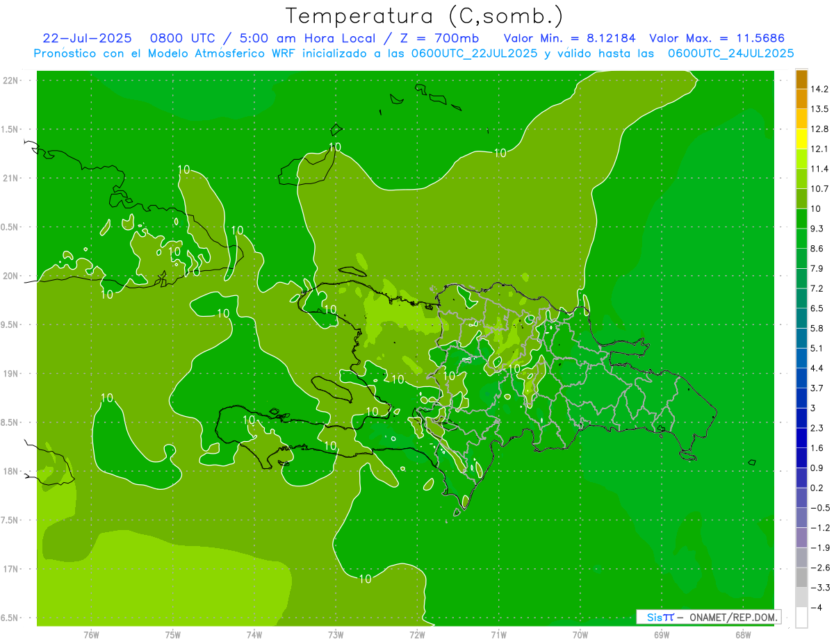Click latitude axis label '6.5N'
The image size is (834, 644).
[10, 618]
